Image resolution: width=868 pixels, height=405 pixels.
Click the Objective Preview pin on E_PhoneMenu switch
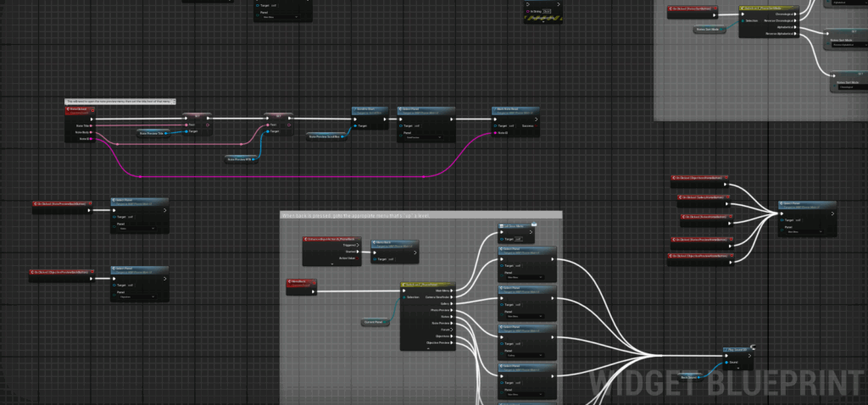click(x=452, y=344)
